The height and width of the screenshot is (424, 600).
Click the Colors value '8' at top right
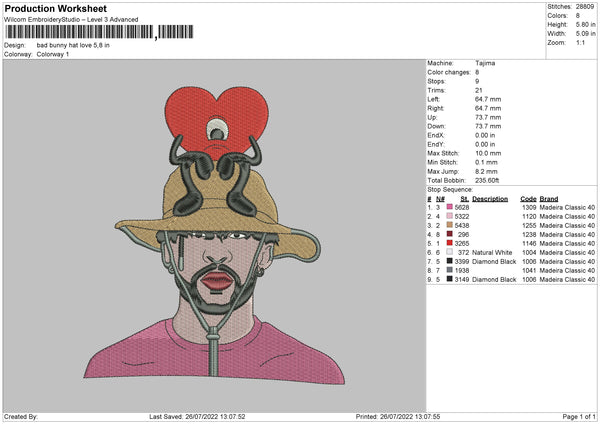(578, 16)
